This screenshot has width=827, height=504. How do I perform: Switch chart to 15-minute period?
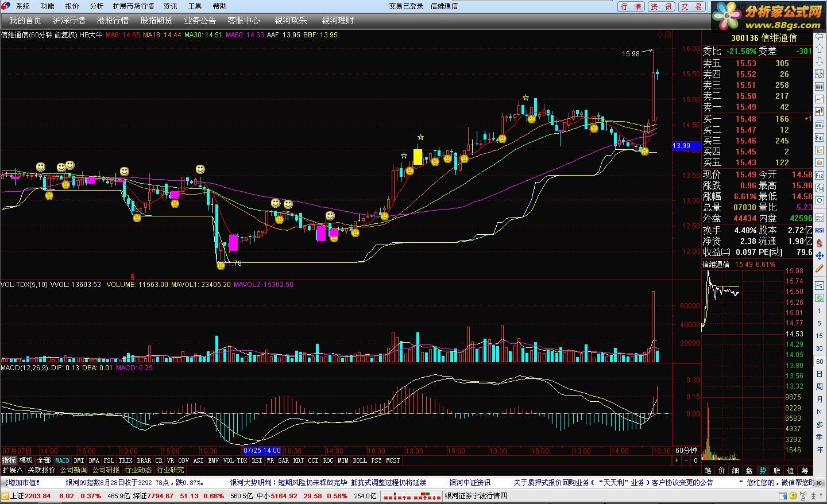point(820,336)
